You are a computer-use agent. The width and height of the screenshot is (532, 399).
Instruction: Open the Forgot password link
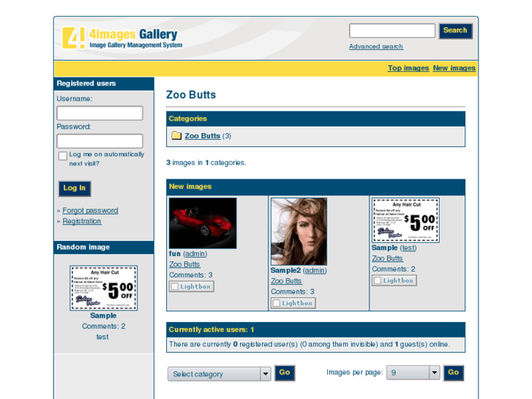pos(90,211)
